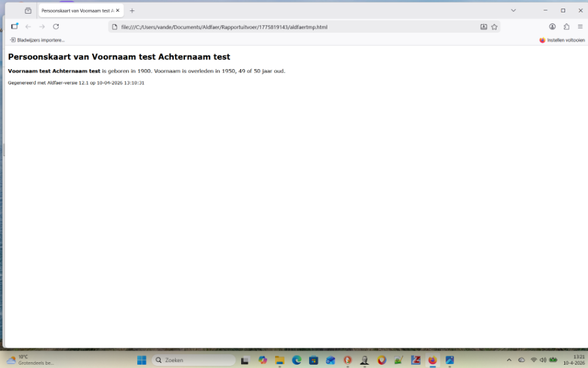Bookmark this page with the star icon
Screen dimensions: 588x368
[x=495, y=27]
